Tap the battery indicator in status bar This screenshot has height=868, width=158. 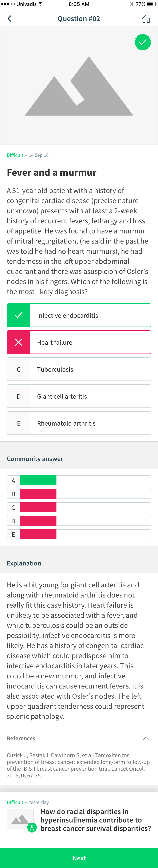click(151, 4)
